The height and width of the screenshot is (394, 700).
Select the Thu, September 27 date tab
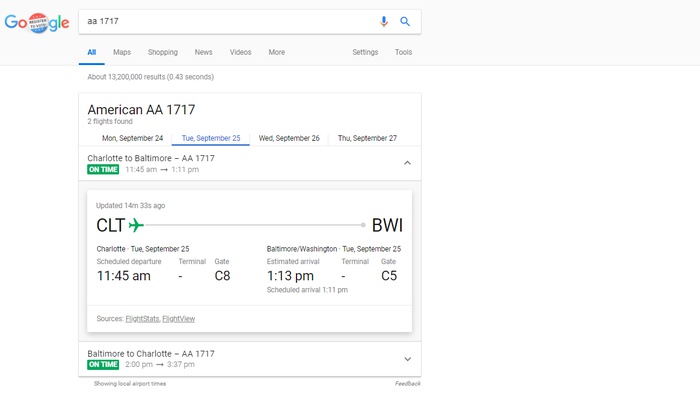[367, 138]
